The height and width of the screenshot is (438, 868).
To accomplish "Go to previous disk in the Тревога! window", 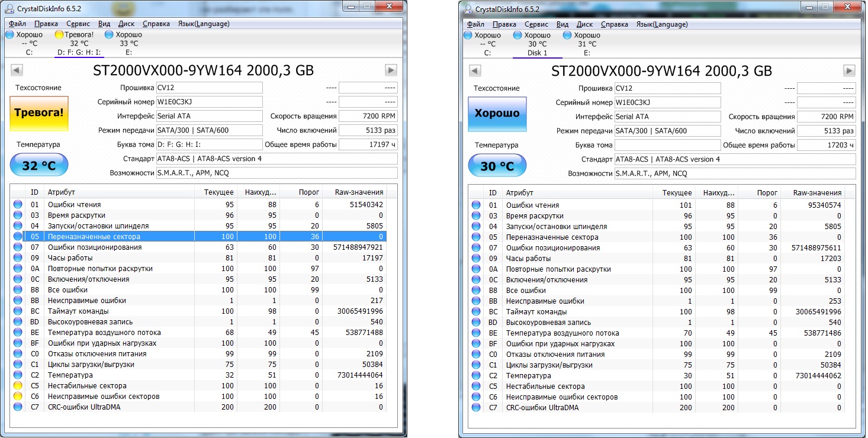I will [x=17, y=70].
